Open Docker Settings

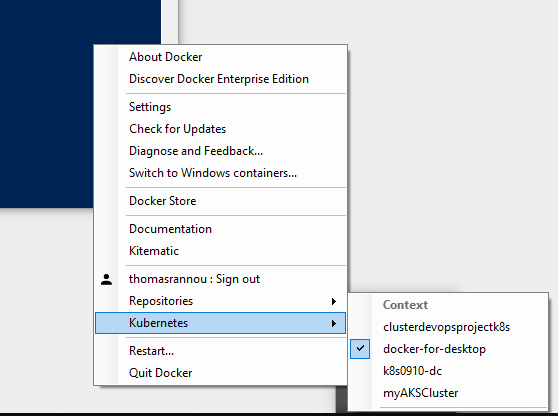tap(220, 107)
